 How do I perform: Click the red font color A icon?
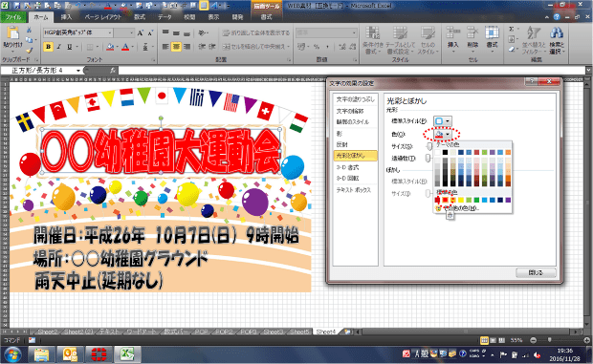[125, 47]
